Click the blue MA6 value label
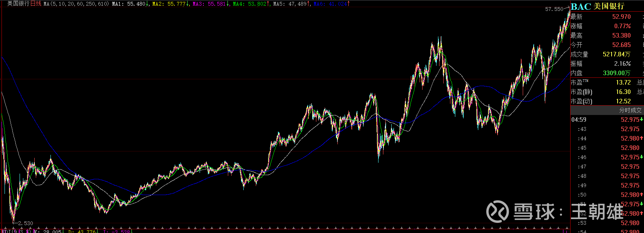This screenshot has width=644, height=233. pyautogui.click(x=331, y=4)
